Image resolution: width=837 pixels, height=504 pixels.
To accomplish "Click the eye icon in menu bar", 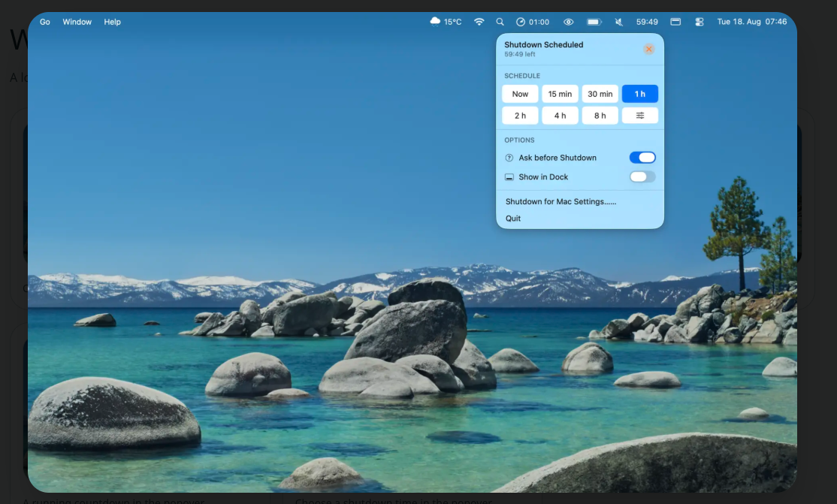I will click(569, 22).
